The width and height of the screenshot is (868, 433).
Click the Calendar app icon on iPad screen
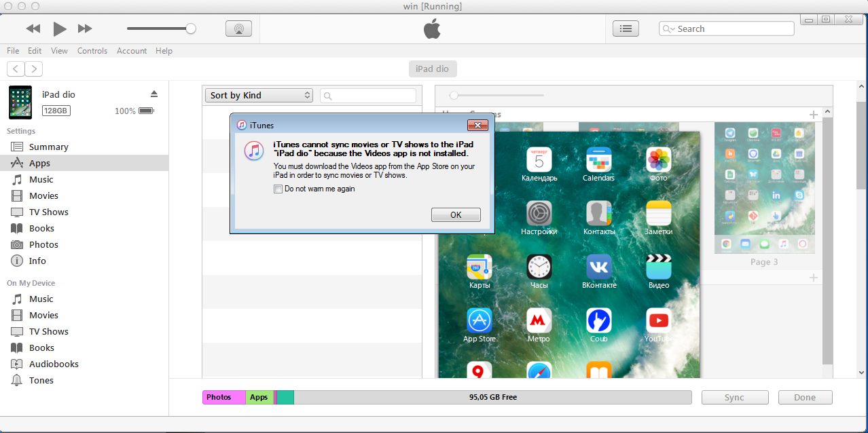click(x=539, y=159)
